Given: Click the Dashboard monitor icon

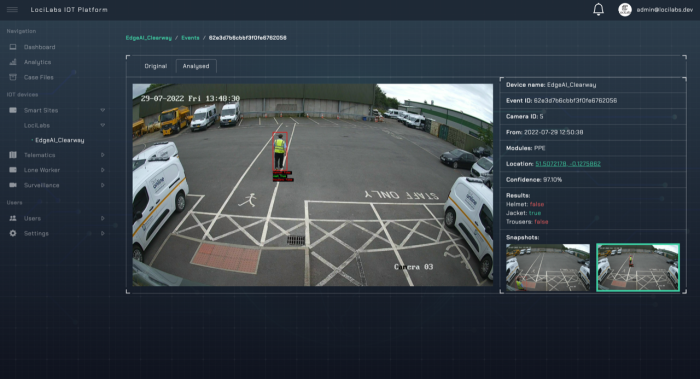Looking at the screenshot, I should [13, 47].
